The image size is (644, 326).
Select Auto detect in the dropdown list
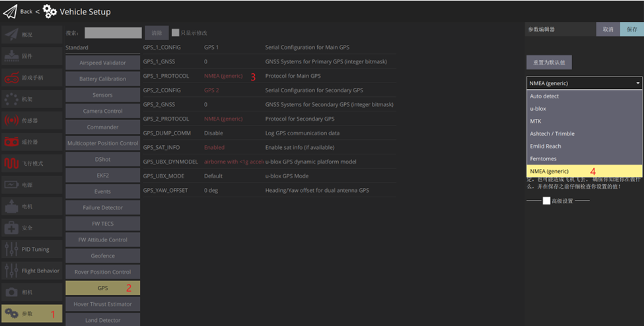tap(584, 96)
